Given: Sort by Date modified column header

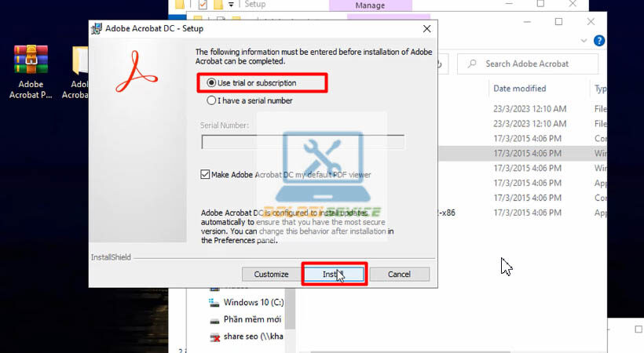Looking at the screenshot, I should 520,89.
